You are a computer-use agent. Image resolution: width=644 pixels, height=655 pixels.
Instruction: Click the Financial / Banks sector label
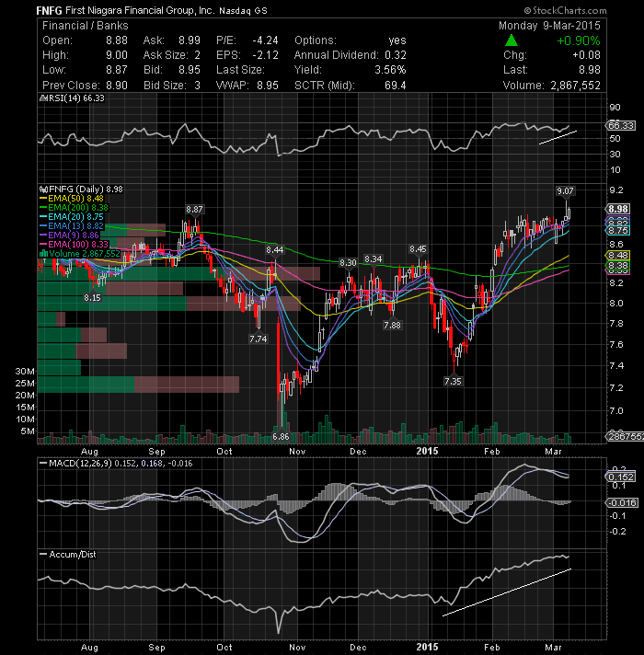pos(86,26)
